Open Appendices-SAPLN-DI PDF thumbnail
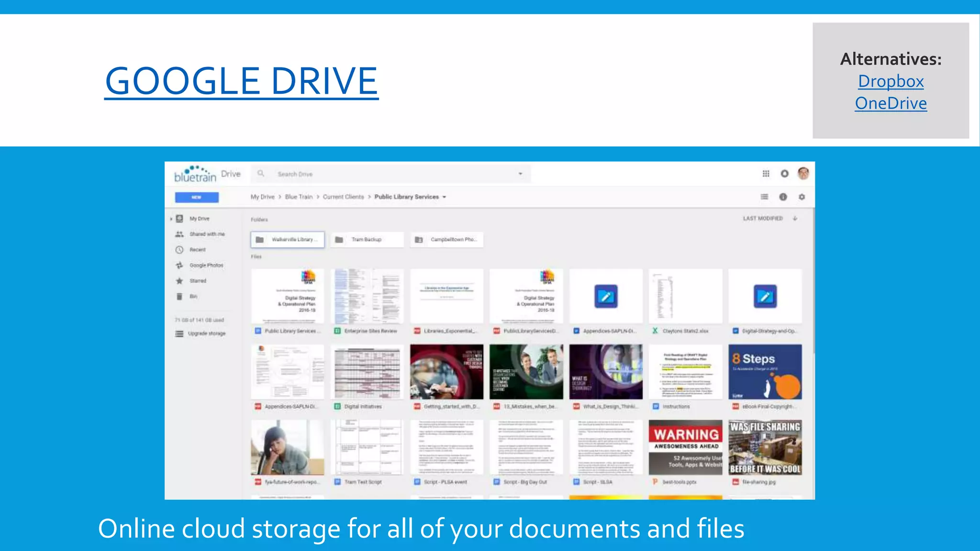 [288, 372]
